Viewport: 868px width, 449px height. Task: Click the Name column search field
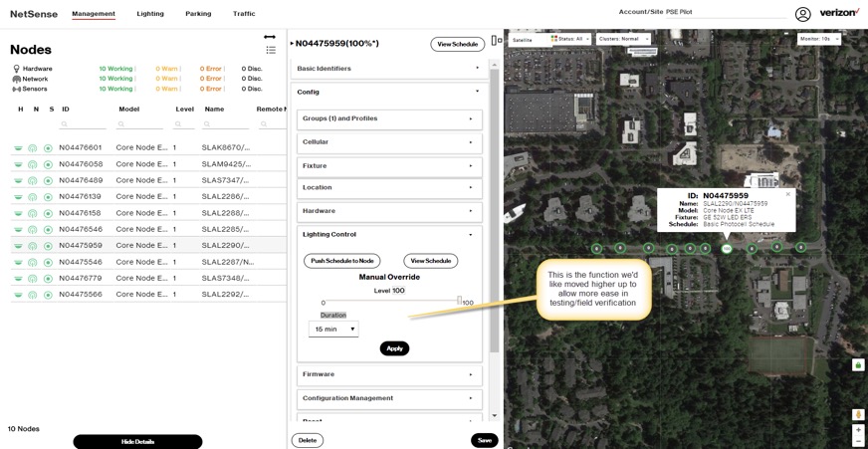[225, 124]
